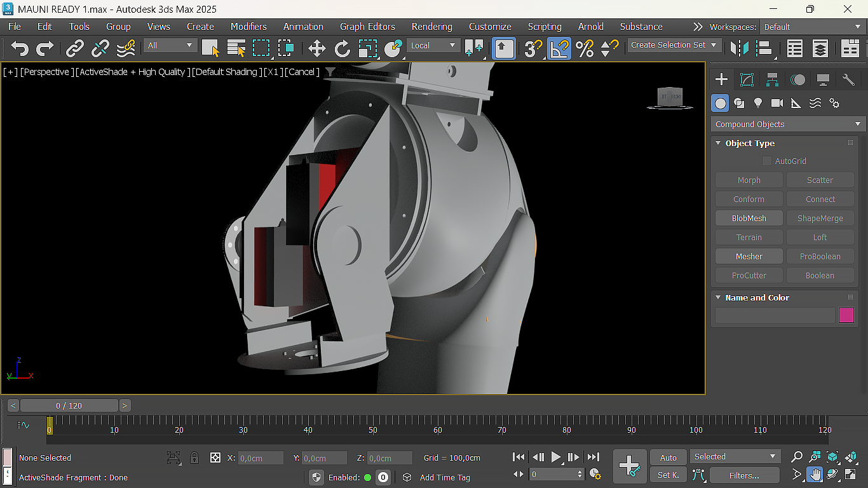Open the Workspaces Default dropdown
The width and height of the screenshot is (868, 488).
(x=814, y=27)
